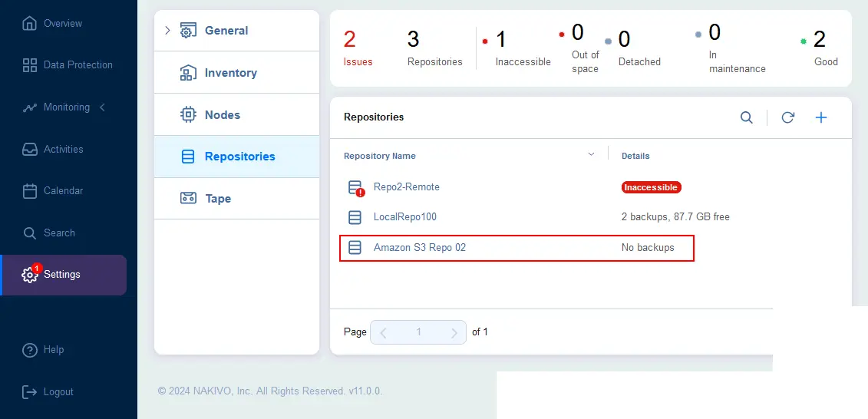The width and height of the screenshot is (868, 419).
Task: Click the General settings icon
Action: 188,31
